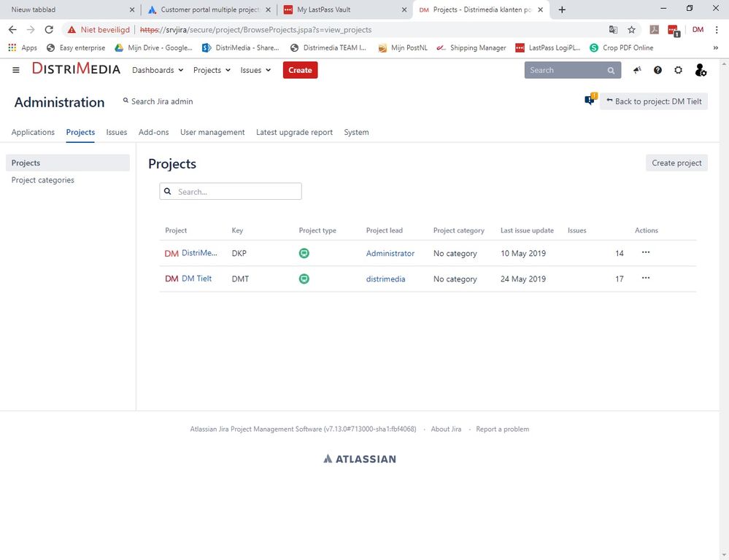Open the user profile avatar menu
The width and height of the screenshot is (729, 560).
coord(700,70)
